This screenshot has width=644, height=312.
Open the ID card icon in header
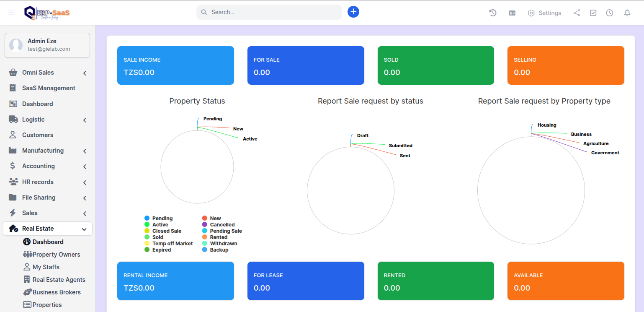512,13
